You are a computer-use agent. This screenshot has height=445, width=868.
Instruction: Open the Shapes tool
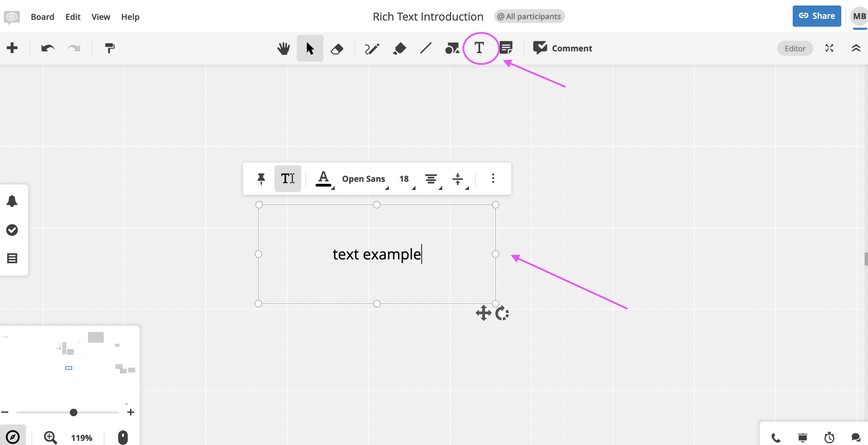pyautogui.click(x=452, y=49)
